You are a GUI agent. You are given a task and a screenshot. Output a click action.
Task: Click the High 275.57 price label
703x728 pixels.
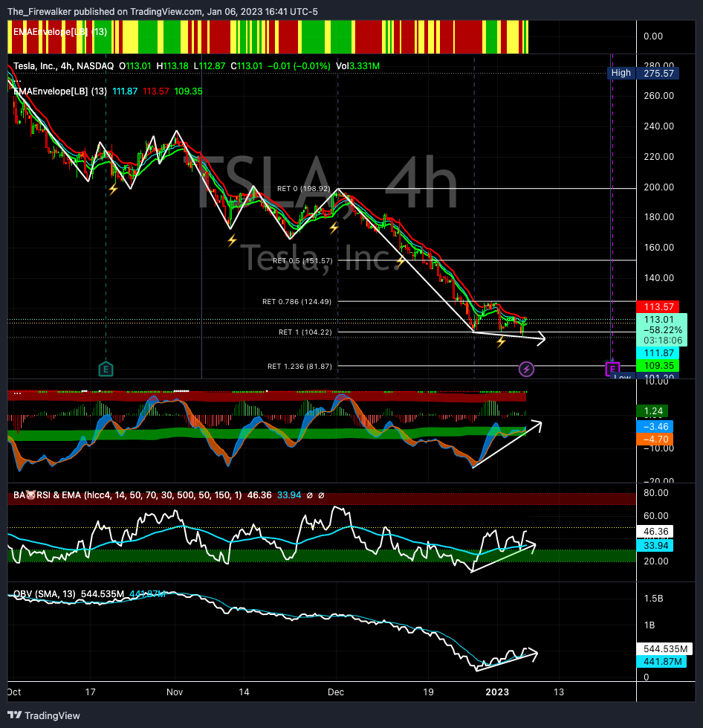click(643, 73)
